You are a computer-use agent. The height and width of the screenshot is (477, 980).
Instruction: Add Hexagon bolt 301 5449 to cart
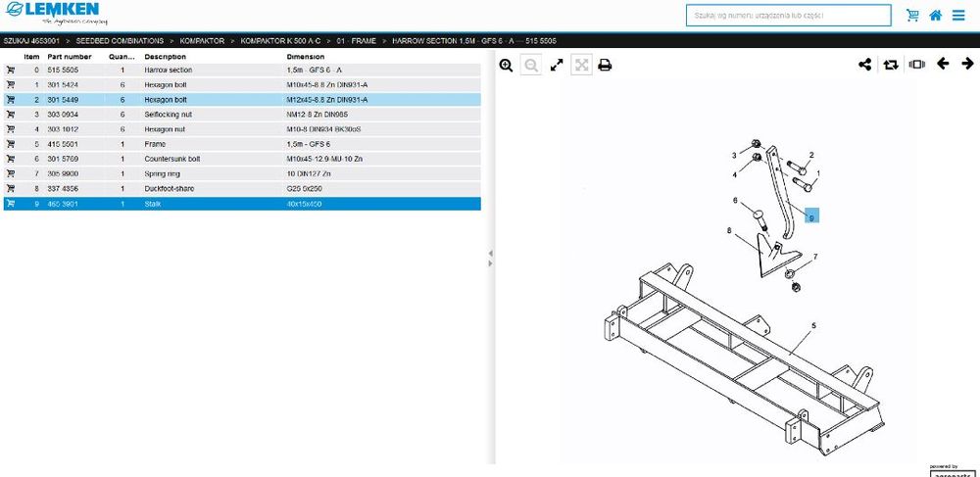click(x=11, y=99)
